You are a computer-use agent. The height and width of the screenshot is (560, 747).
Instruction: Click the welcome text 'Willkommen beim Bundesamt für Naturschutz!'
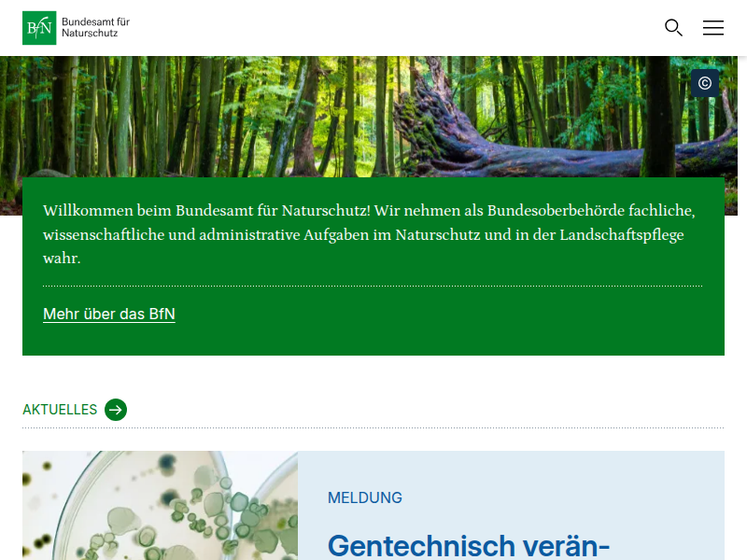click(206, 211)
